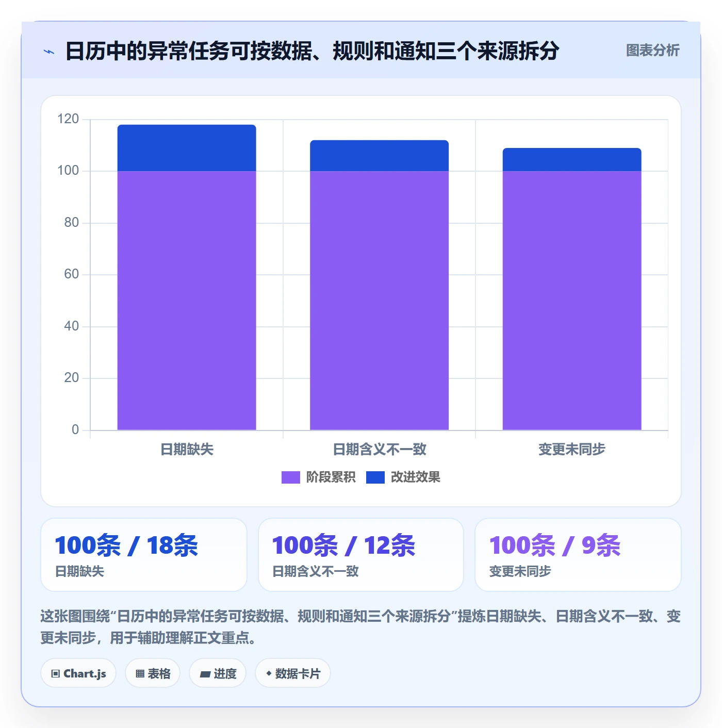This screenshot has height=728, width=722.
Task: Click the diamond icon in 数据卡片 chip
Action: point(269,673)
